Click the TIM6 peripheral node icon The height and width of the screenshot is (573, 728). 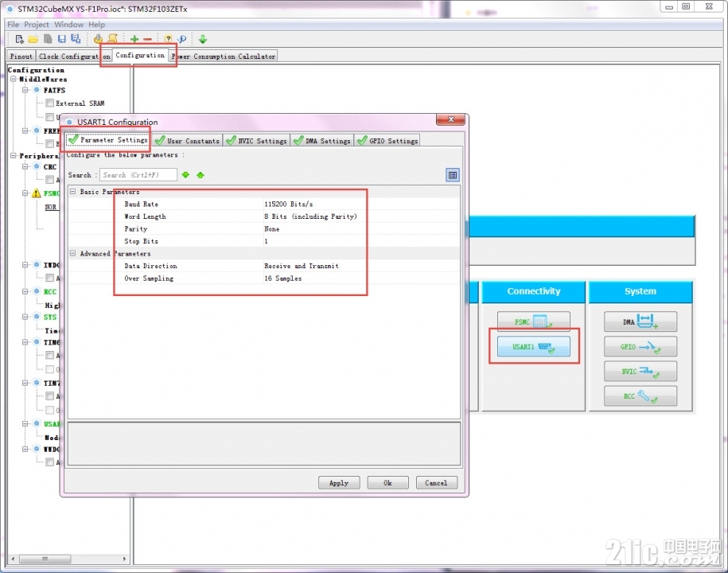[x=37, y=342]
